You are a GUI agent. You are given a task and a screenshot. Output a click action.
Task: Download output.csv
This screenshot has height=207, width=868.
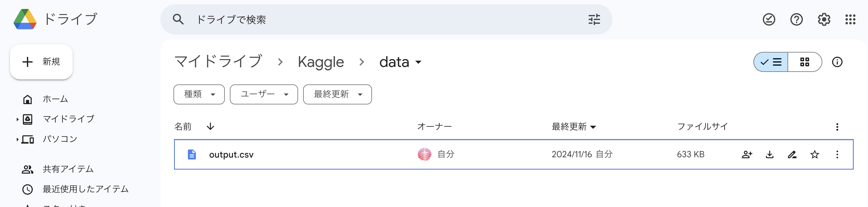click(x=769, y=154)
